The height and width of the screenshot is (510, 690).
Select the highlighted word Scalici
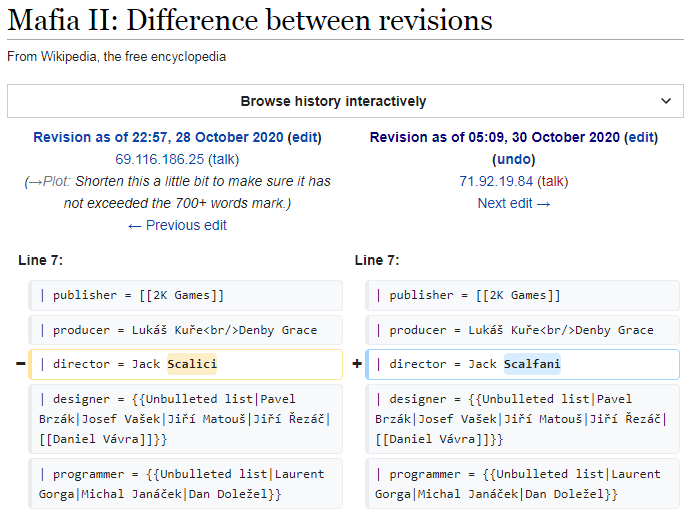pyautogui.click(x=192, y=364)
